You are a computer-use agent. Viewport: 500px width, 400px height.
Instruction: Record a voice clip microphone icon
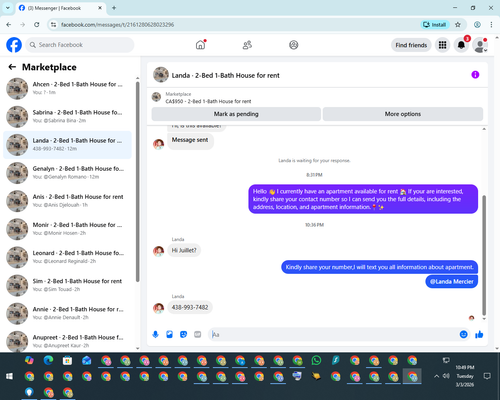[x=155, y=334]
